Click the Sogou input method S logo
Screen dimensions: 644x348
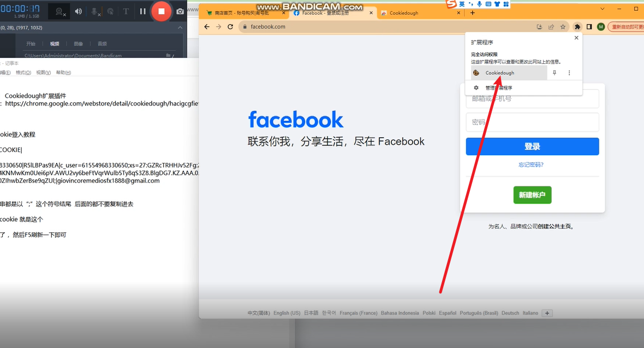(x=451, y=4)
